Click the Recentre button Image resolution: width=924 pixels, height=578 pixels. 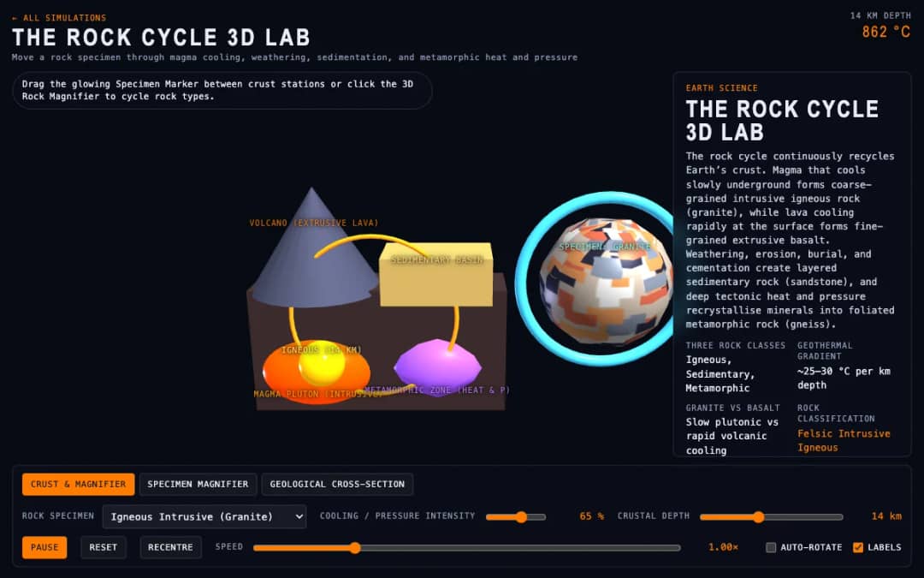(170, 547)
